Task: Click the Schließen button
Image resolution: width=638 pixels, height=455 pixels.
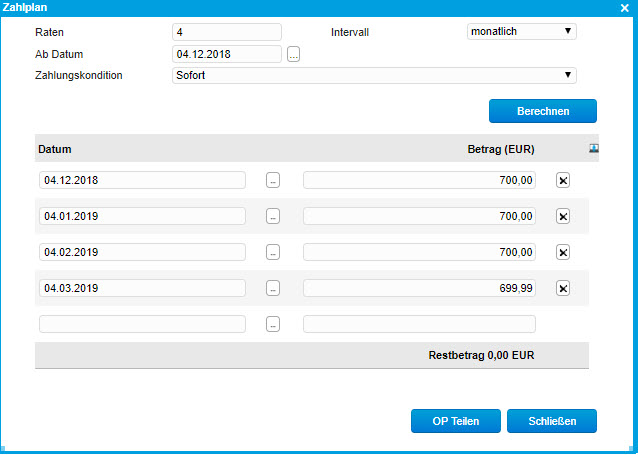Action: click(551, 421)
